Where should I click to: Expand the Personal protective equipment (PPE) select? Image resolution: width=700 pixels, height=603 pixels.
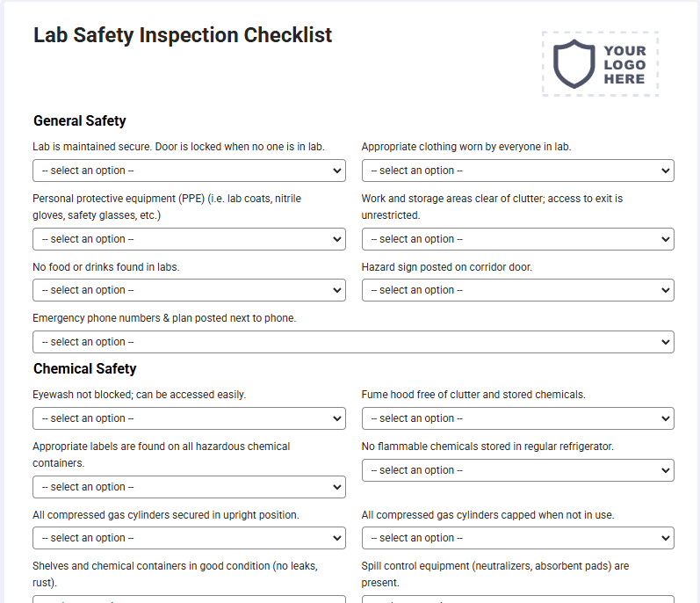[x=189, y=239]
